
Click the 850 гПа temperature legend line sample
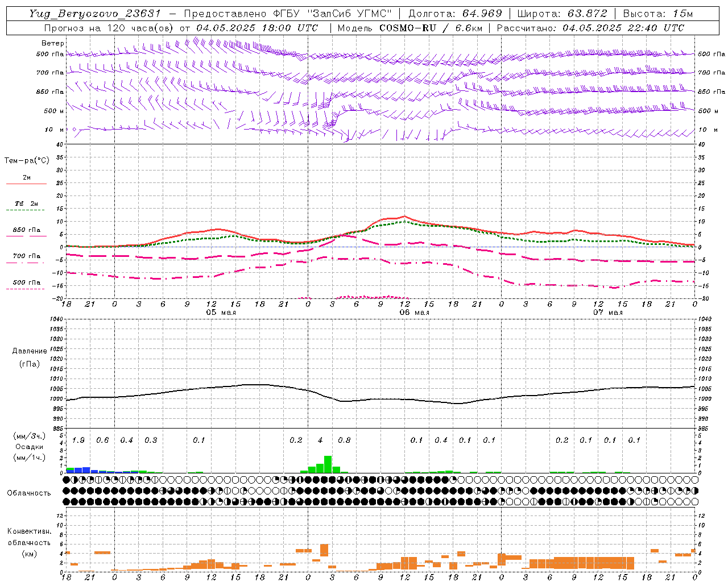click(26, 236)
